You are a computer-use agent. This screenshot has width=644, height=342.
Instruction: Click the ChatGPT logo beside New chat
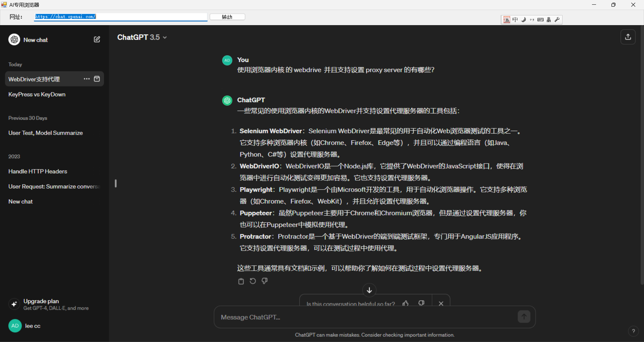[14, 40]
